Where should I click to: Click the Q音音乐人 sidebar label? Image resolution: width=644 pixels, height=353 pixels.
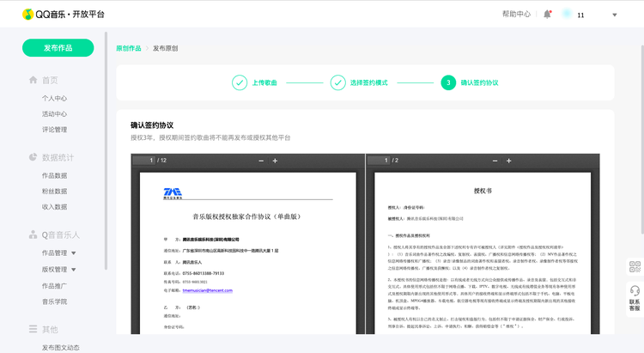[x=60, y=234]
